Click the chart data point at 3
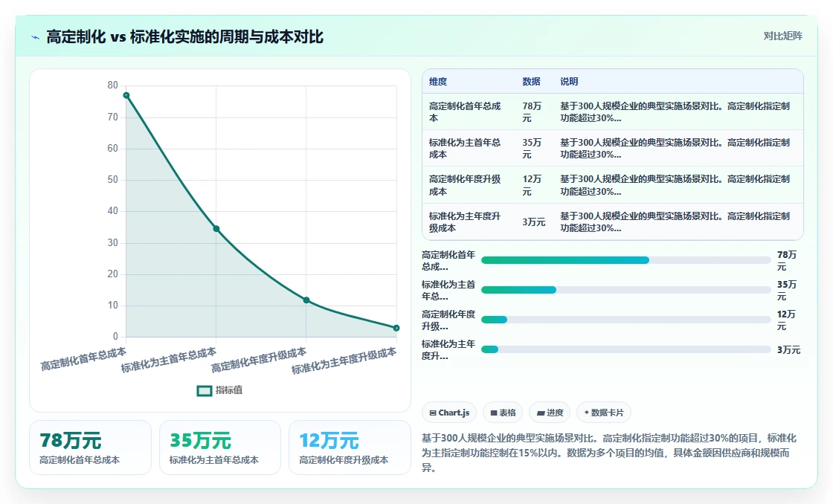 [396, 328]
